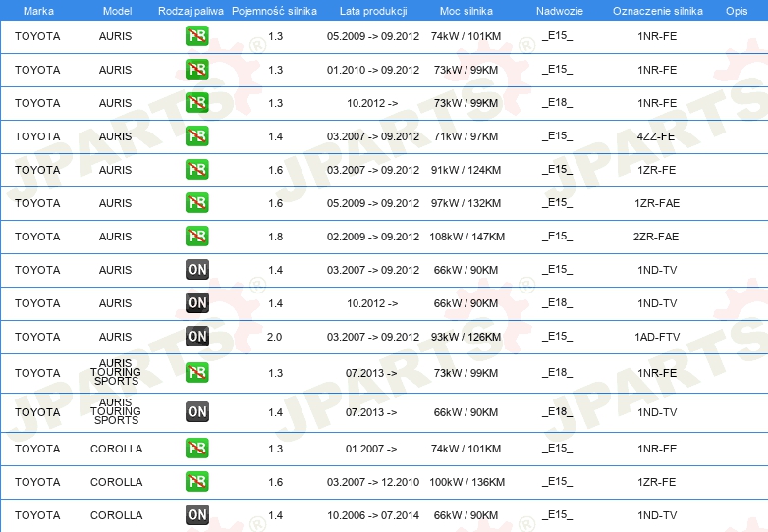
Task: Click production date 01.2007 -> in Corolla row
Action: [x=371, y=449]
